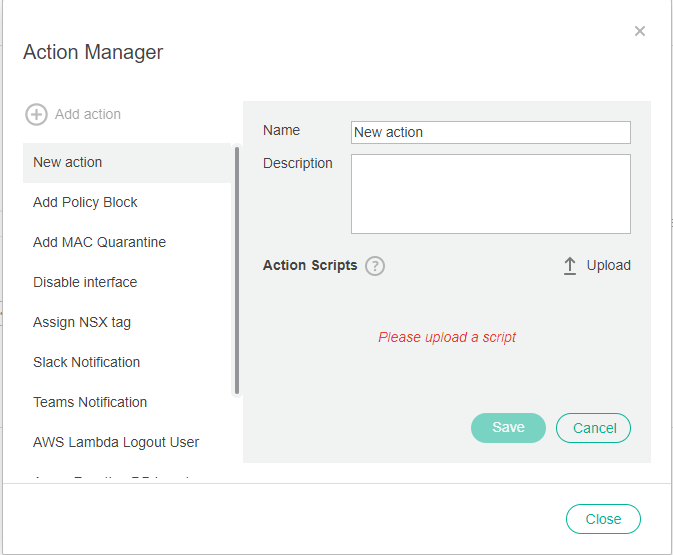Select Teams Notification action
Screen dimensions: 673x555
coord(90,402)
